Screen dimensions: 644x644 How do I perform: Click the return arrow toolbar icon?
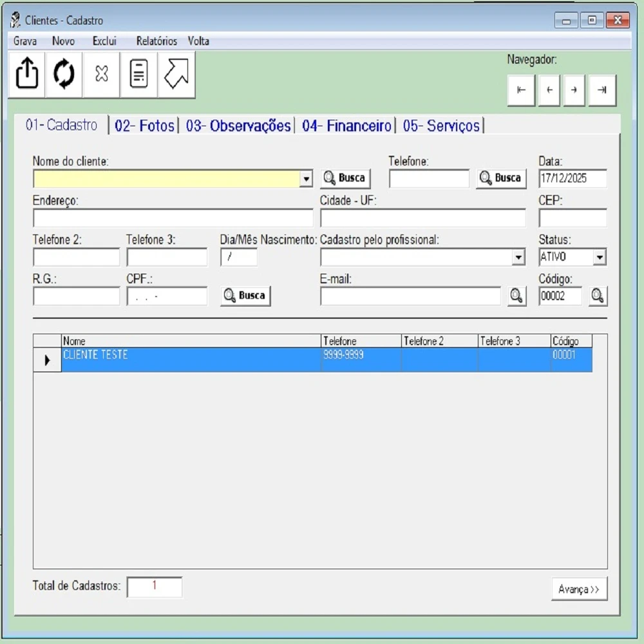(176, 75)
